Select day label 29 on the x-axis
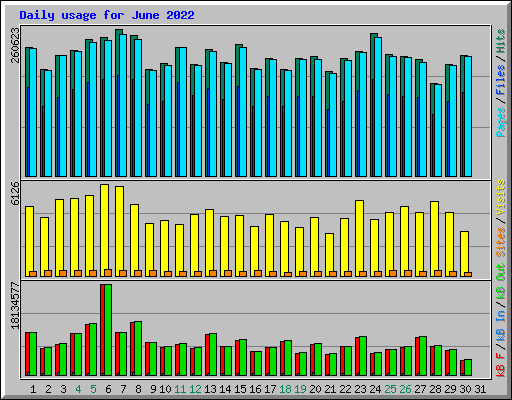This screenshot has height=400, width=512. point(450,389)
